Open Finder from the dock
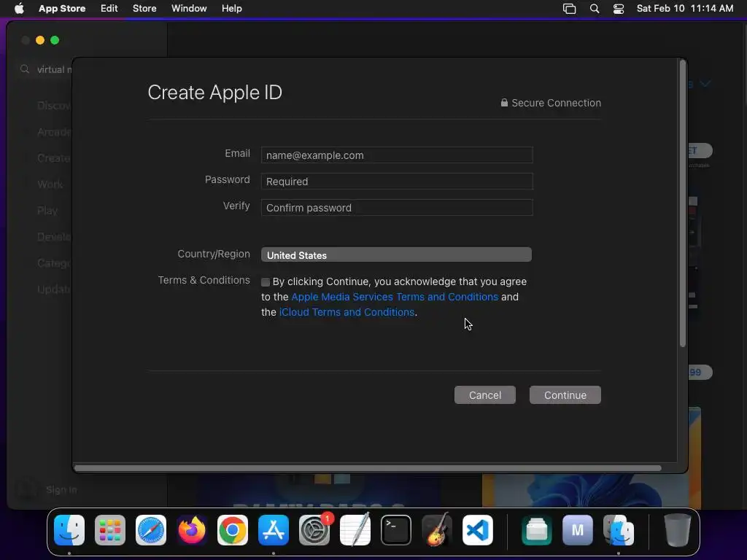Screen dimensions: 747x560 point(69,530)
